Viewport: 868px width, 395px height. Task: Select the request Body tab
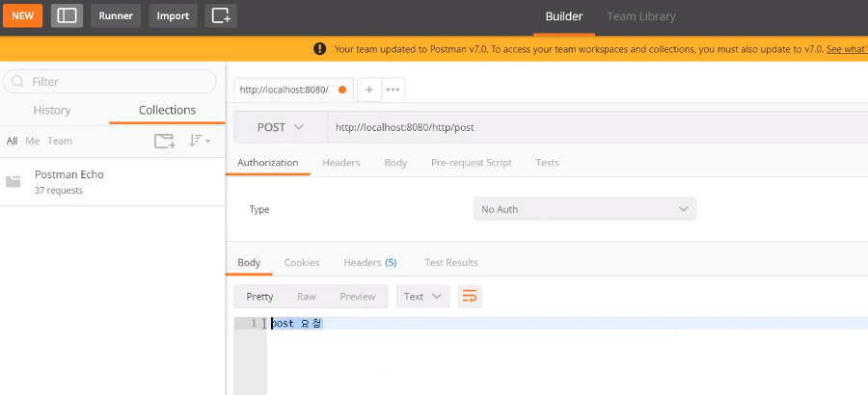(395, 163)
